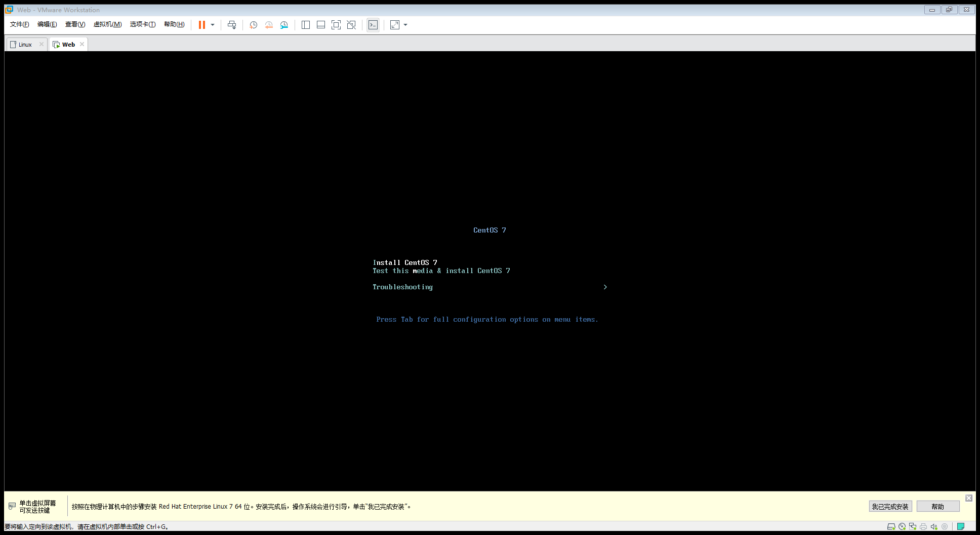Click the Unity mode toolbar icon
Viewport: 980px width, 535px height.
(x=351, y=25)
